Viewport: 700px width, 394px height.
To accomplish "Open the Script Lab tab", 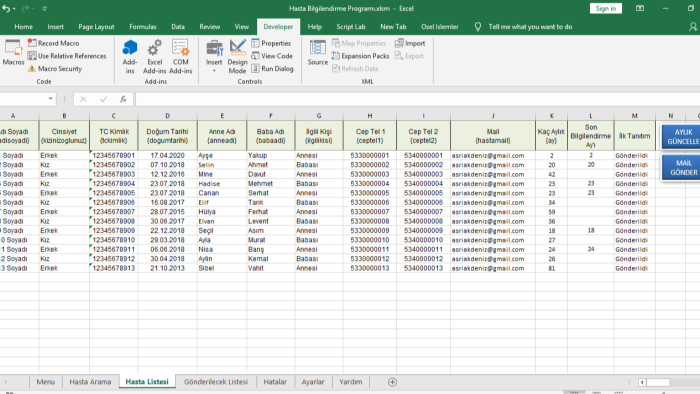I will [350, 27].
